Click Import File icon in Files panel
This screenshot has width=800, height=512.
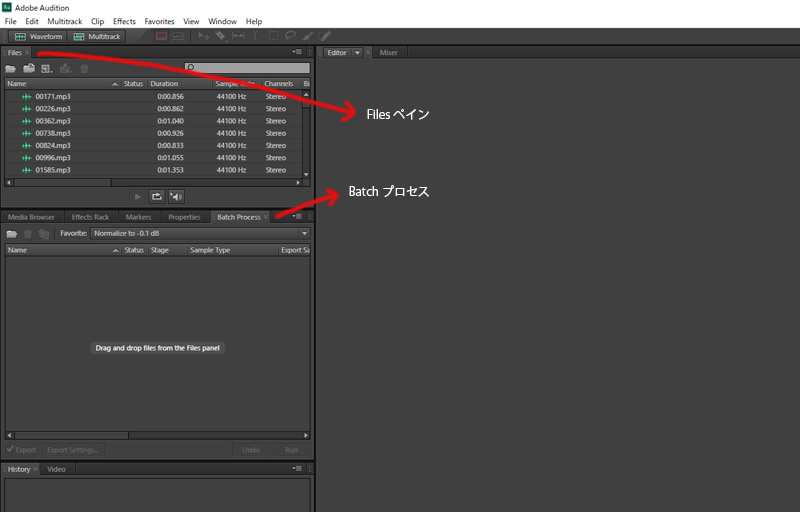point(29,68)
